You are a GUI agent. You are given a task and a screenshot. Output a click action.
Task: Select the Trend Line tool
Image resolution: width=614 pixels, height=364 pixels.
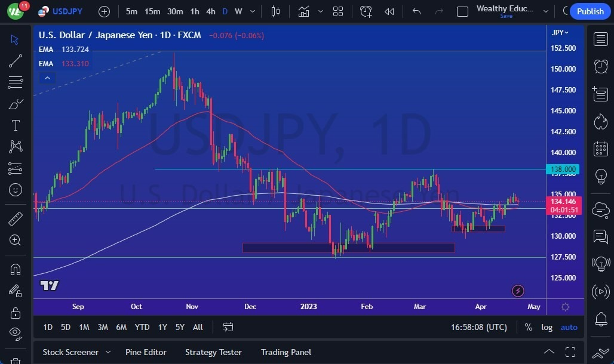point(15,61)
